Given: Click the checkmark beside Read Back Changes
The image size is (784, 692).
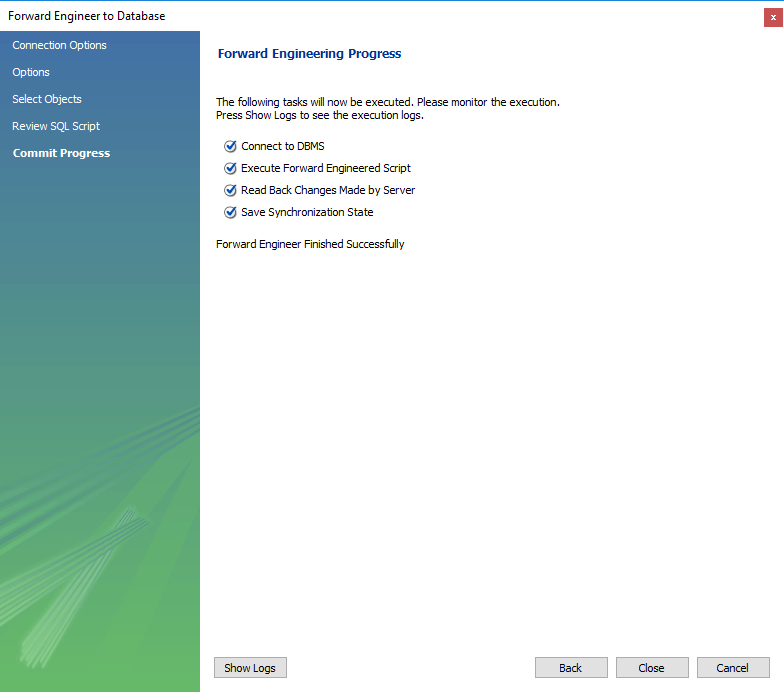Looking at the screenshot, I should [230, 190].
